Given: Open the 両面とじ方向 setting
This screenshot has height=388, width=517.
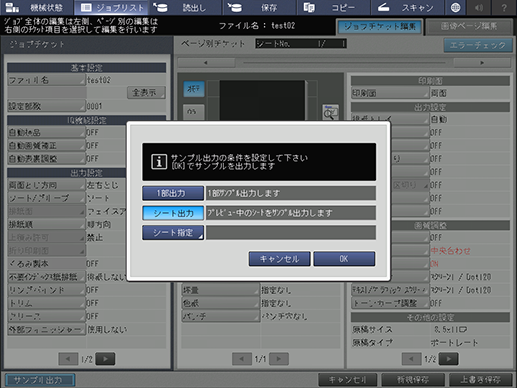Looking at the screenshot, I should [46, 185].
